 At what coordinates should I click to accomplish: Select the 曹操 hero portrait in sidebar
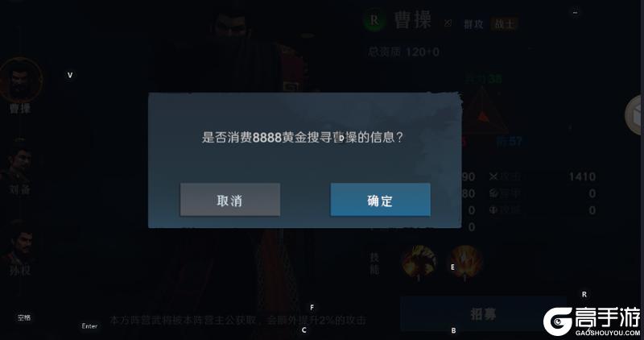(x=21, y=81)
